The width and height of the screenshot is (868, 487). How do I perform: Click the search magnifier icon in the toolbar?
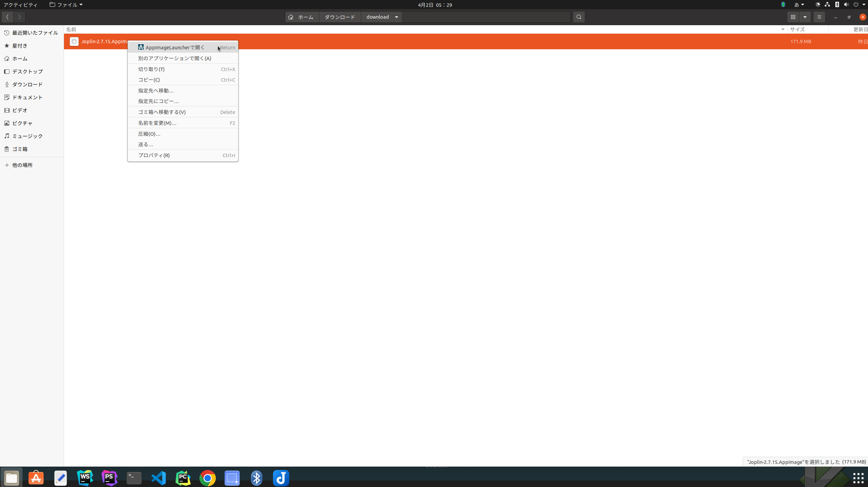(579, 17)
